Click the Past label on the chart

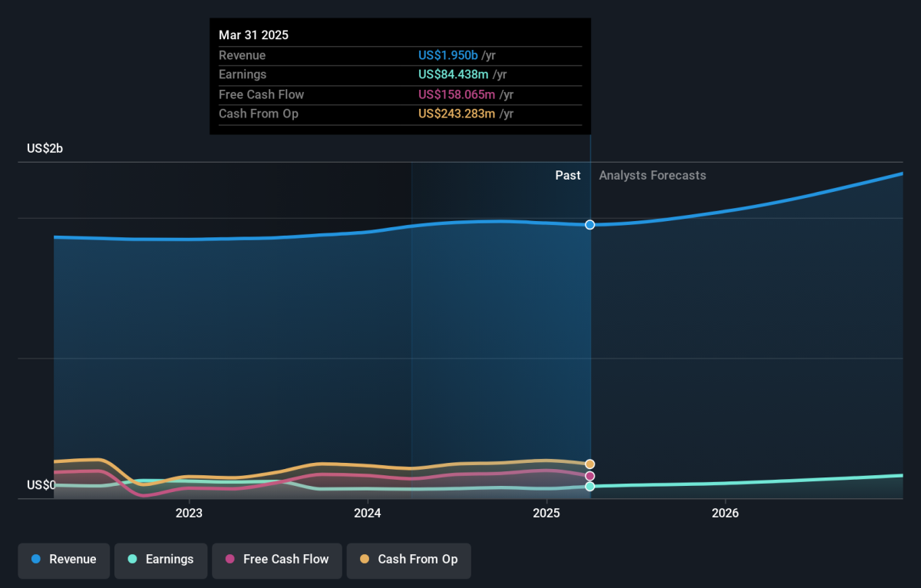pyautogui.click(x=568, y=176)
